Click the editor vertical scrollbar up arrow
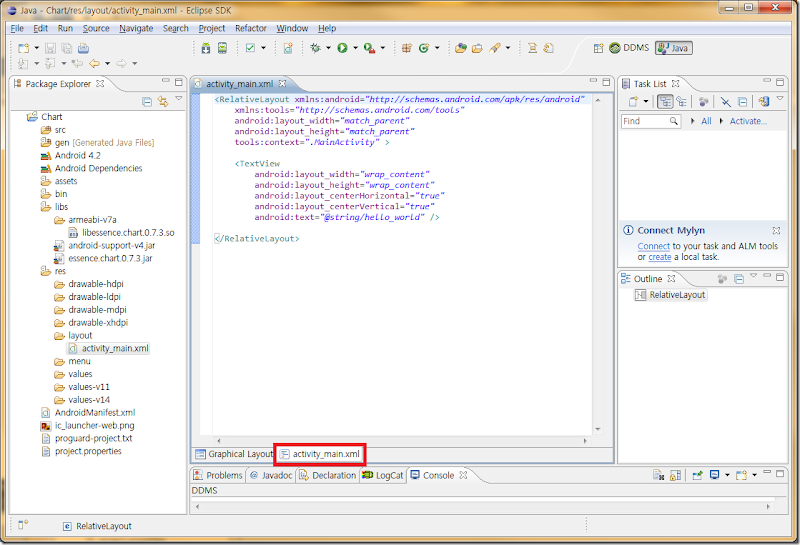Image resolution: width=800 pixels, height=545 pixels. (x=597, y=100)
